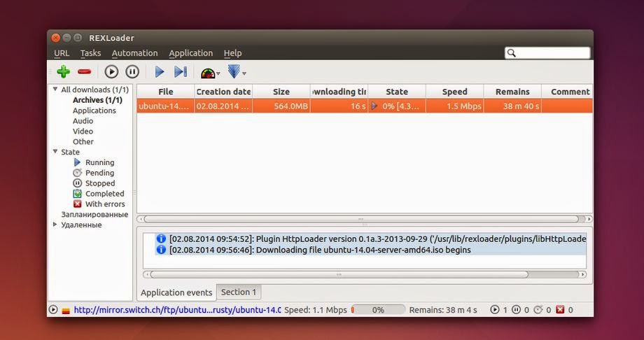This screenshot has width=644, height=340.
Task: Click status bar errors count red X icon
Action: 560,310
